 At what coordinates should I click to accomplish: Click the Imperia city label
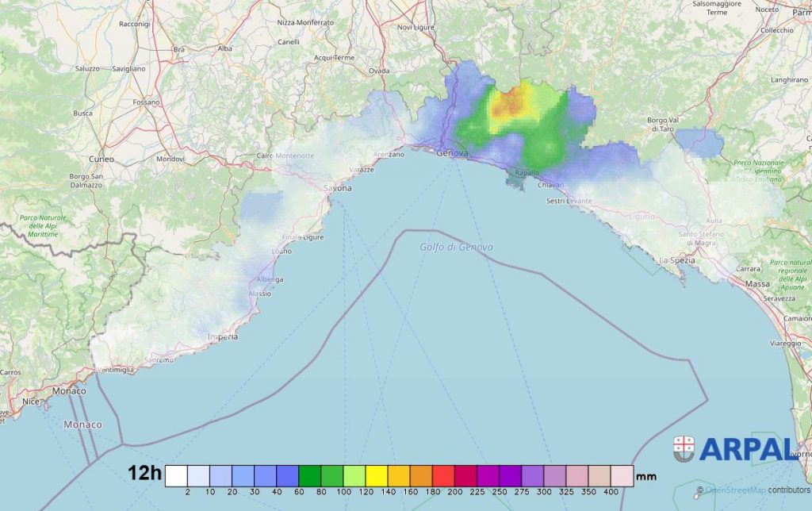[x=222, y=337]
